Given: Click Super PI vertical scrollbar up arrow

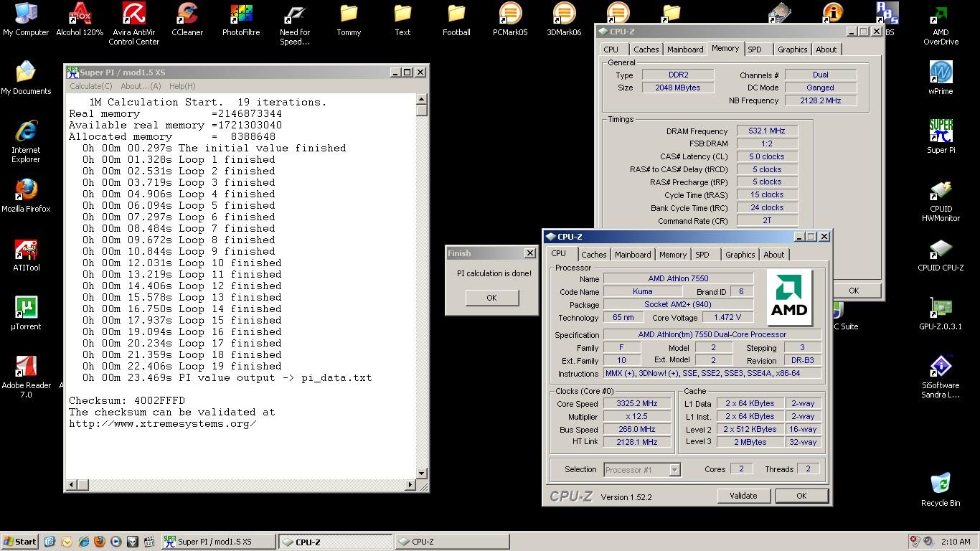Looking at the screenshot, I should (x=422, y=99).
